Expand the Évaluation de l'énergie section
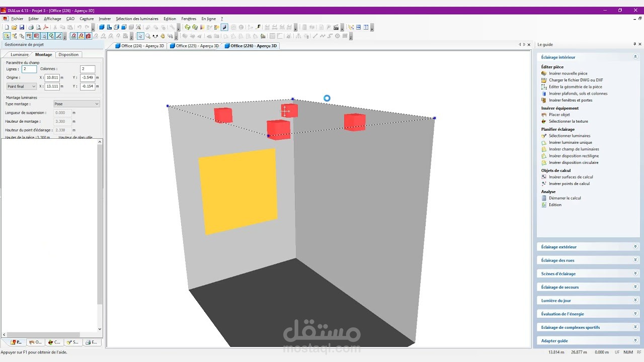The width and height of the screenshot is (644, 362). (635, 314)
